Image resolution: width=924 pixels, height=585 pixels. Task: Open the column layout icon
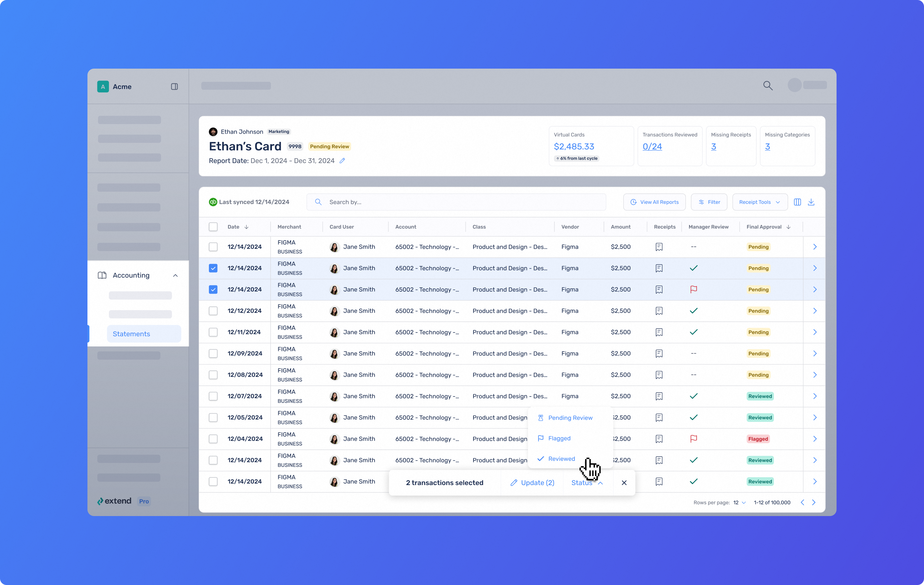click(x=797, y=202)
